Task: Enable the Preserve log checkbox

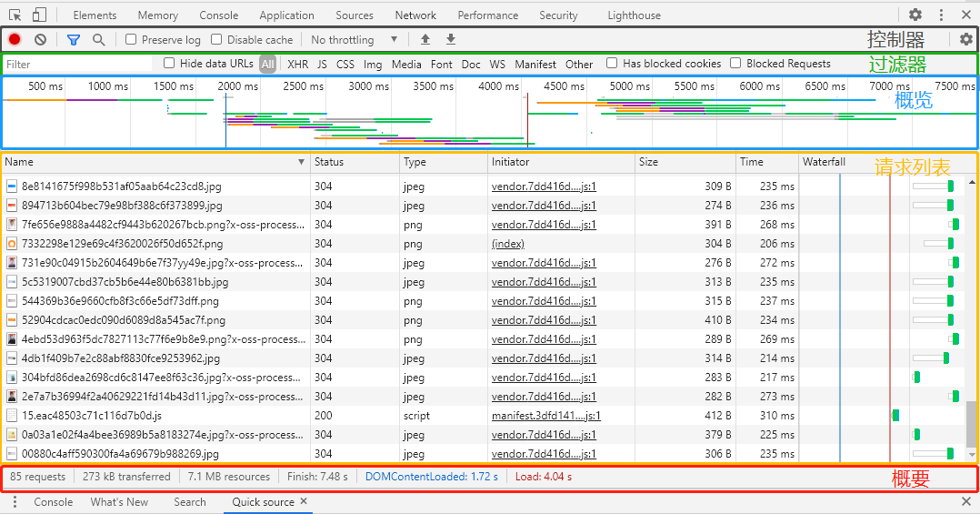Action: click(x=132, y=40)
